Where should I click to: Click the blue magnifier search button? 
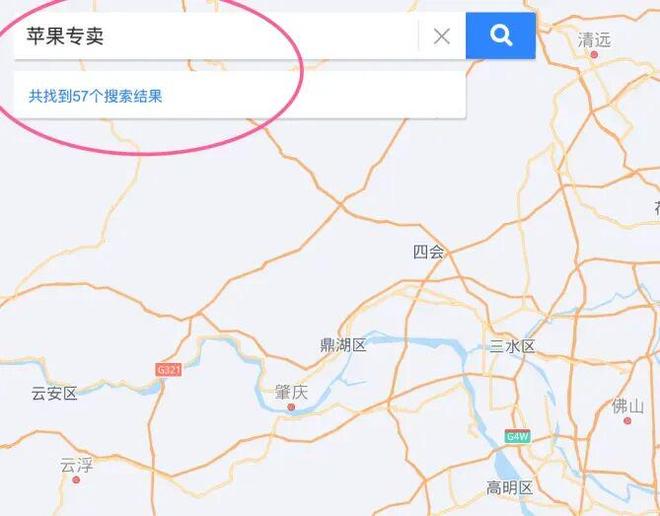click(x=500, y=36)
